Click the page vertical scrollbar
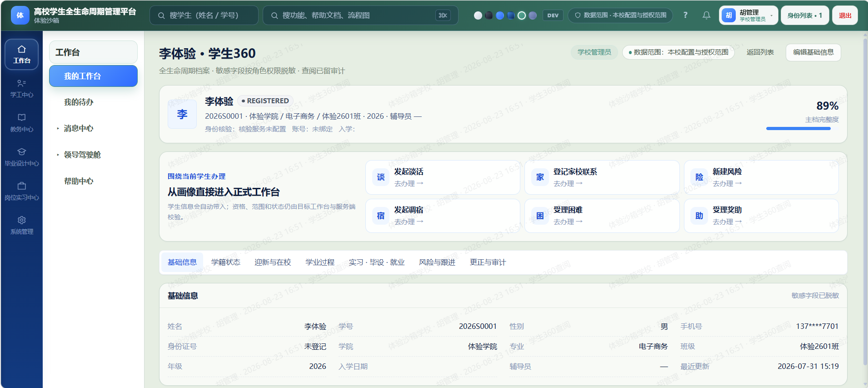868x388 pixels. pyautogui.click(x=865, y=202)
